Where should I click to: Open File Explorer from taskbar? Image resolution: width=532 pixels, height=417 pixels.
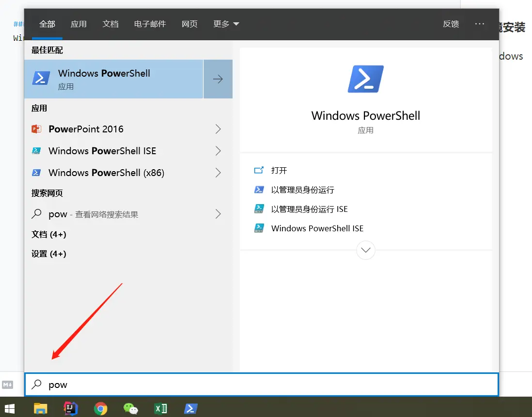tap(41, 408)
